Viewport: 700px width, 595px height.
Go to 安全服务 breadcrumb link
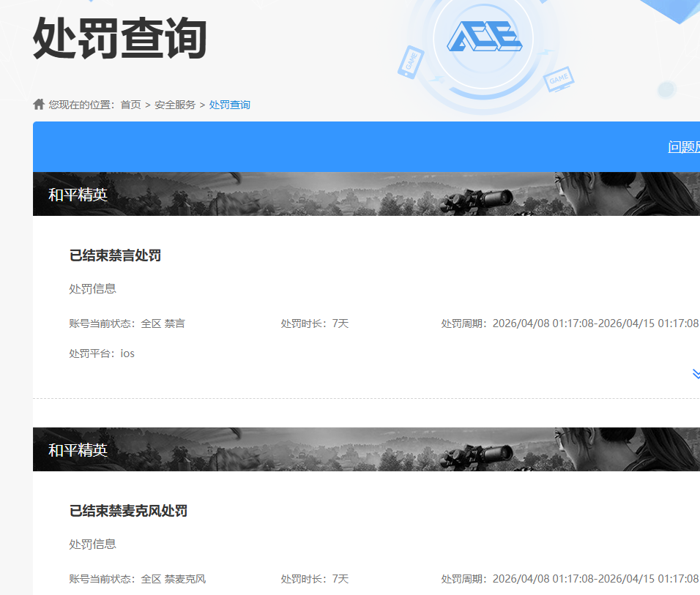pyautogui.click(x=175, y=105)
